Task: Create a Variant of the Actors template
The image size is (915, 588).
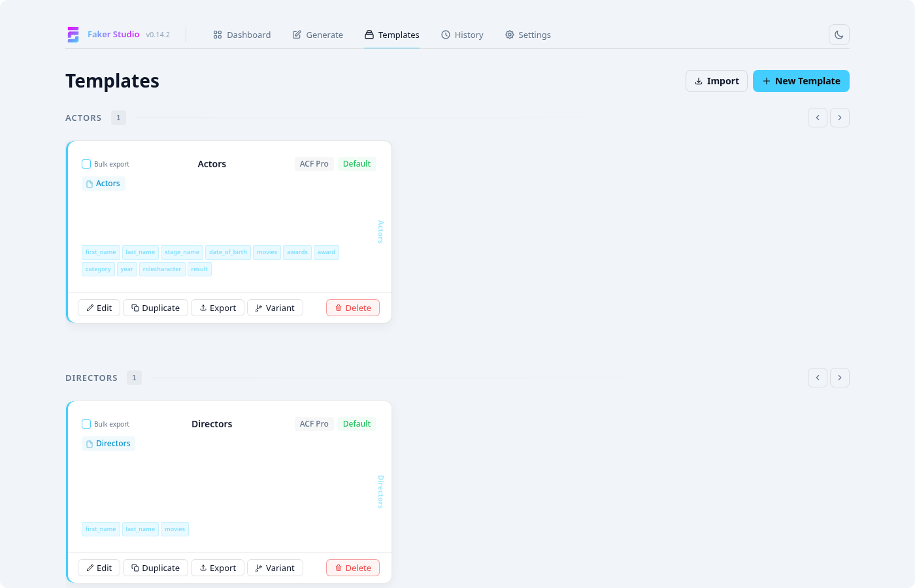Action: pos(275,308)
